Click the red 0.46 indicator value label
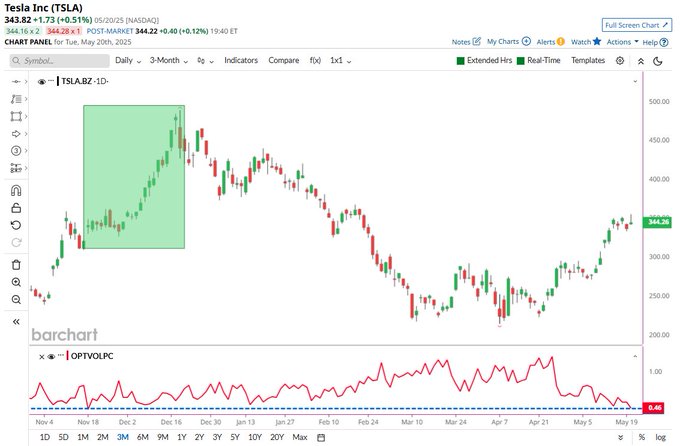Screen dimensions: 680x446 click(654, 408)
